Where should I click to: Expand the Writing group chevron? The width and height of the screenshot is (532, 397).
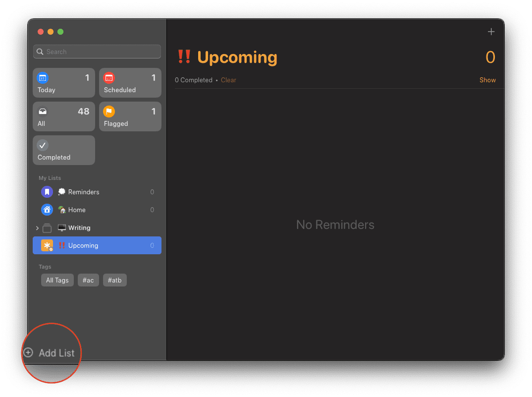(37, 228)
